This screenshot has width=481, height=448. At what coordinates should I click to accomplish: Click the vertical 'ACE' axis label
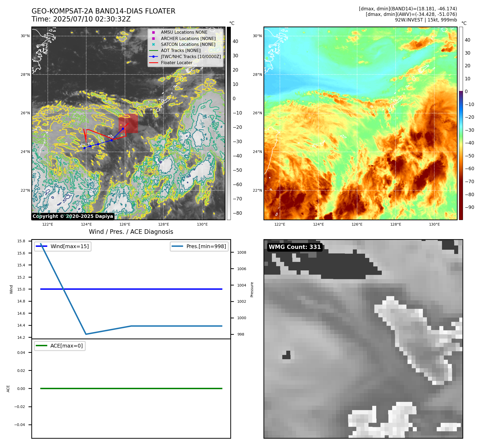(8, 389)
